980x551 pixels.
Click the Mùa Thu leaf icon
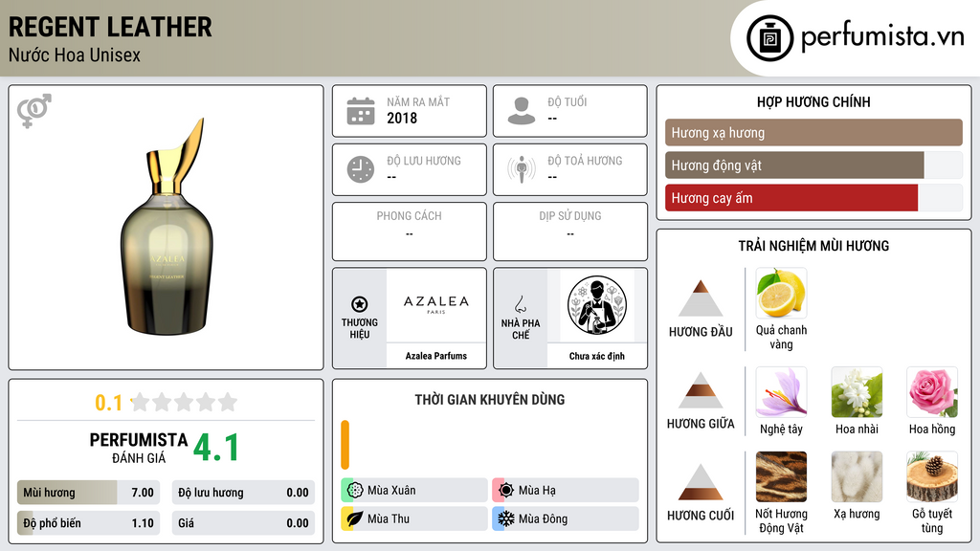click(x=355, y=518)
